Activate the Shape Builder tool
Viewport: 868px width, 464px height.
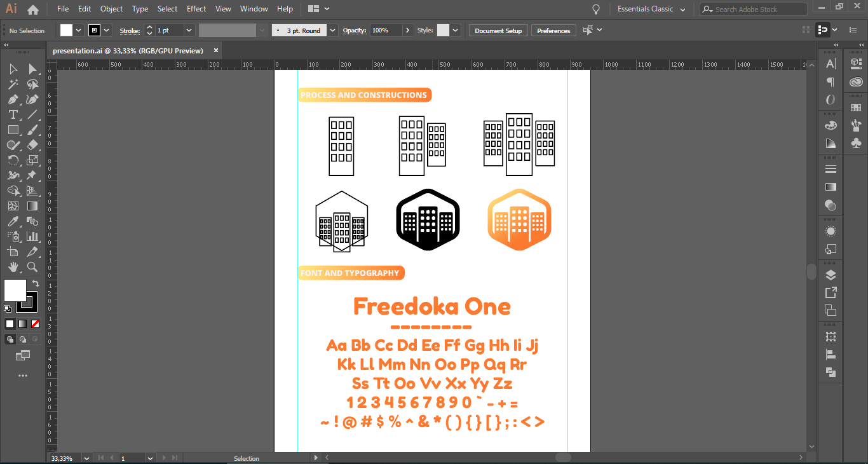[13, 191]
